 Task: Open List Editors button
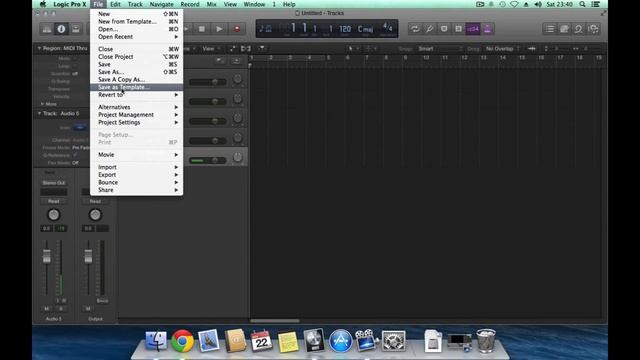pyautogui.click(x=550, y=29)
